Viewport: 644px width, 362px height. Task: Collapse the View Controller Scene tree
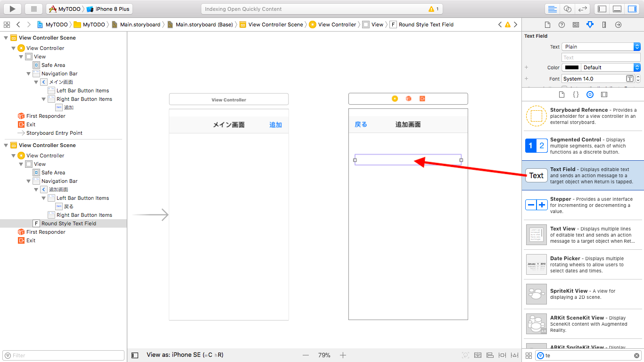tap(6, 38)
